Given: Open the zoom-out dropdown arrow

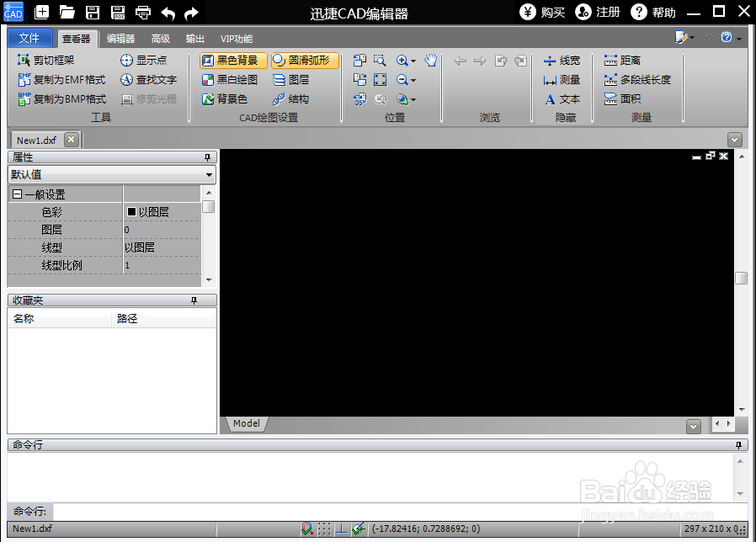Looking at the screenshot, I should [x=413, y=81].
